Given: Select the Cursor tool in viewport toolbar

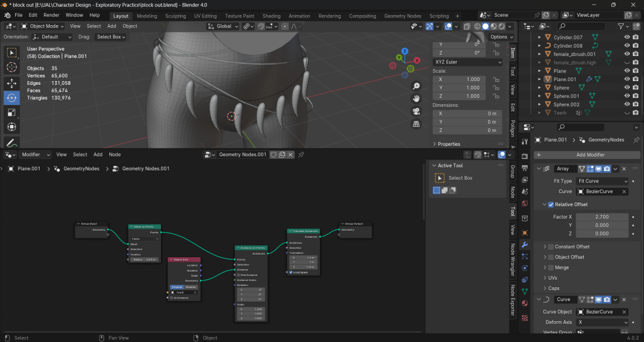Looking at the screenshot, I should [11, 67].
